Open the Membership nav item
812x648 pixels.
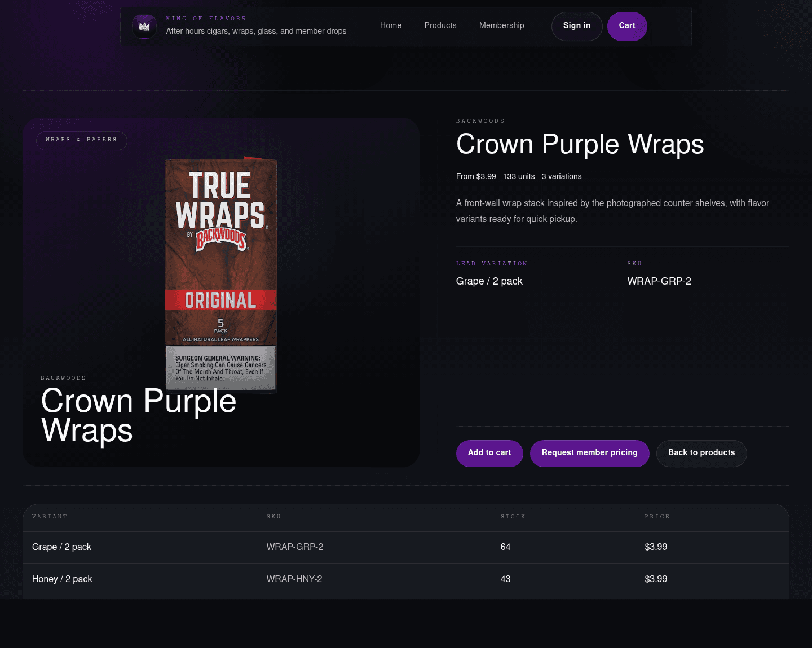502,25
